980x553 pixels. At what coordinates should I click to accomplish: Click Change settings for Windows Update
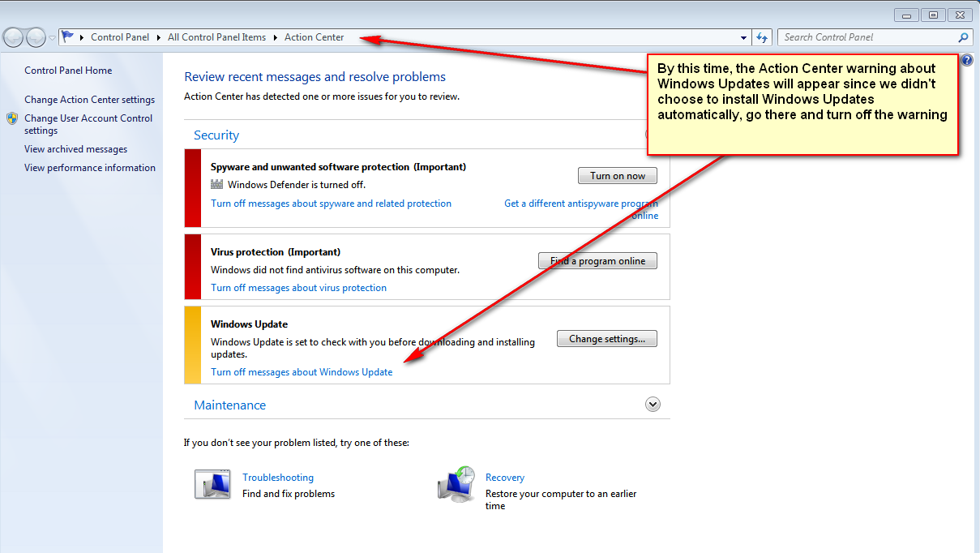coord(607,339)
